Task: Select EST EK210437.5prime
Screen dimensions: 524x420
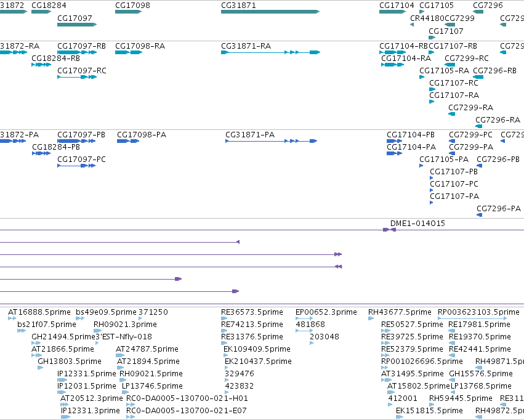Action: [227, 368]
